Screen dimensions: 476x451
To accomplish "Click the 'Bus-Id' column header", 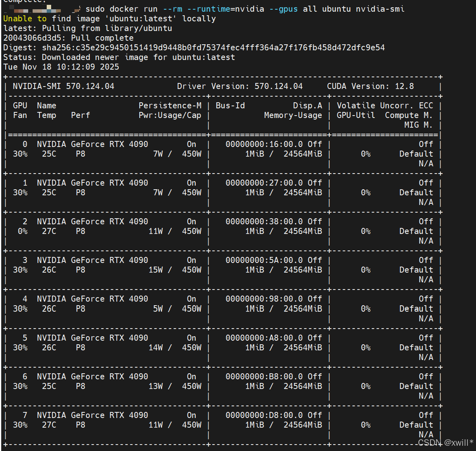I will pos(230,106).
